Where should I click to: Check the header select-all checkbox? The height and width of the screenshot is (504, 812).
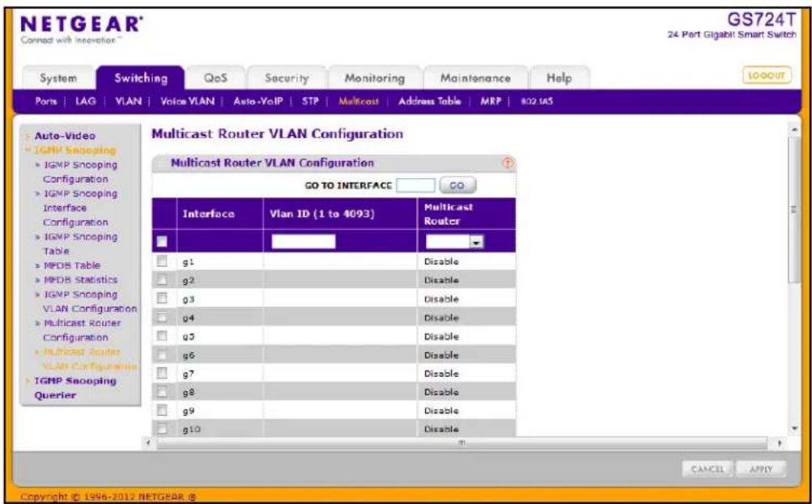[162, 242]
